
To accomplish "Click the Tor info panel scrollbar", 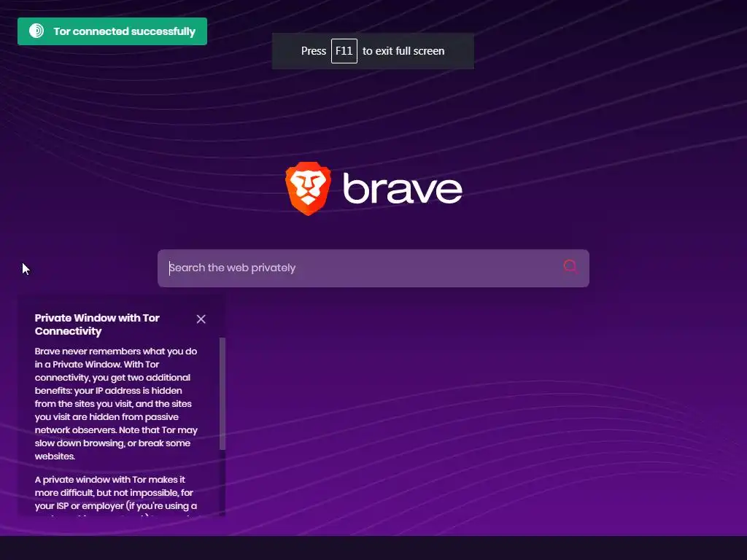I will [x=222, y=393].
